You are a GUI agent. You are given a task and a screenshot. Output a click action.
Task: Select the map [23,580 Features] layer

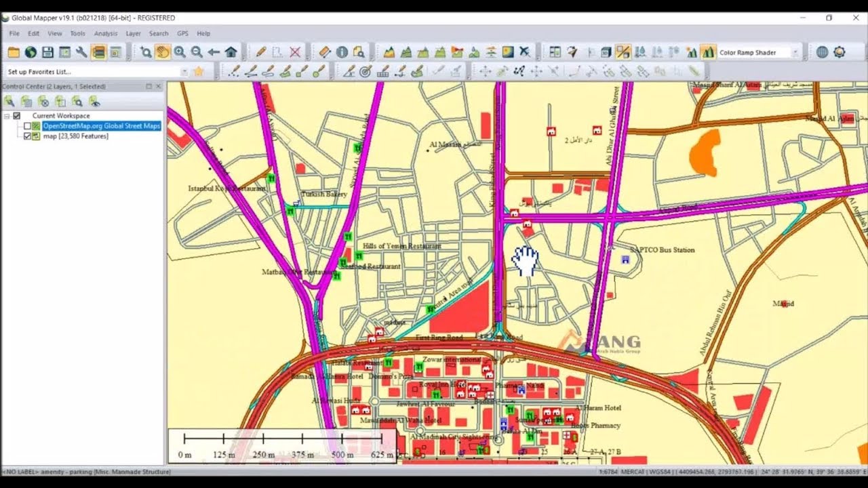[76, 136]
